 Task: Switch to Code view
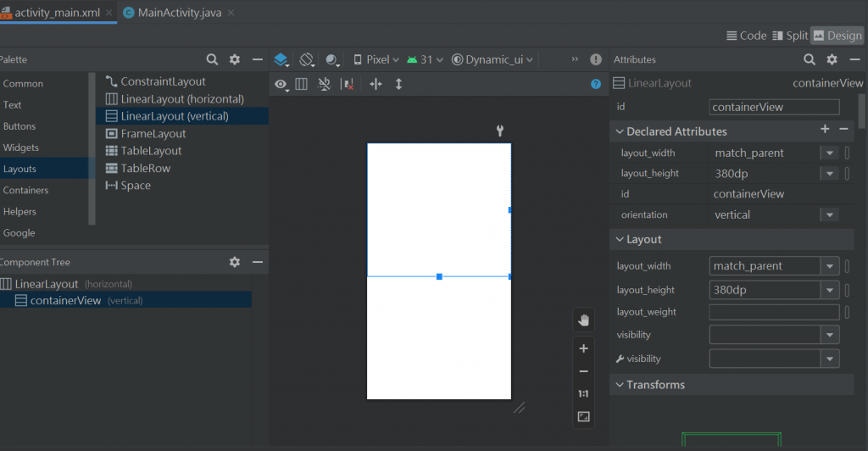point(746,36)
